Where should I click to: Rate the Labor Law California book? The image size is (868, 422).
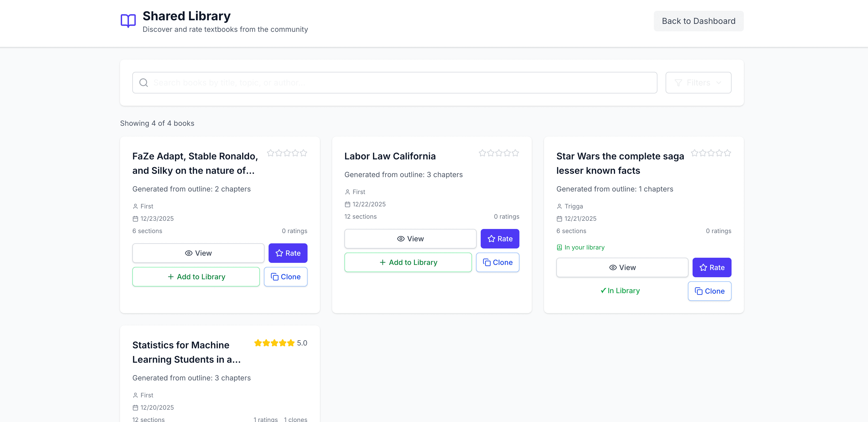coord(500,239)
